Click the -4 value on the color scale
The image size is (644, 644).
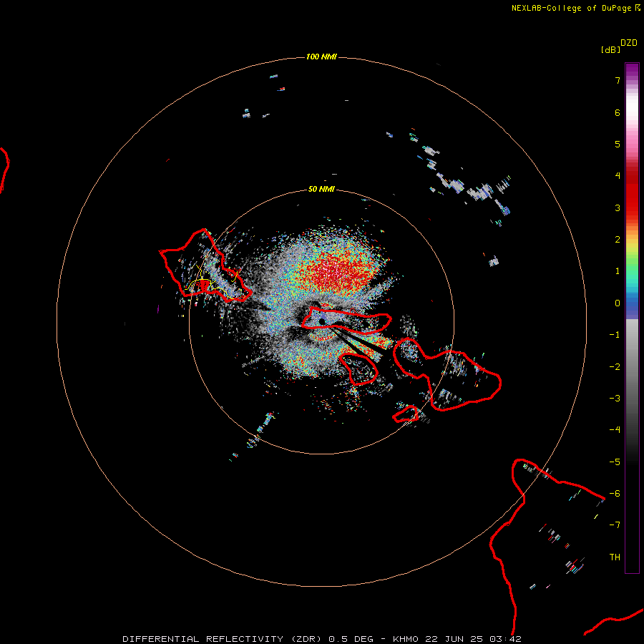615,430
